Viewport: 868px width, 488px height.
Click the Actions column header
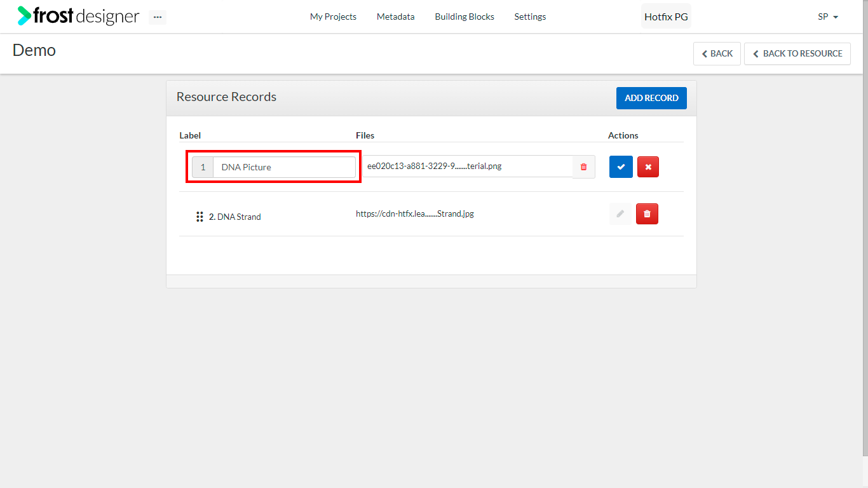coord(623,135)
